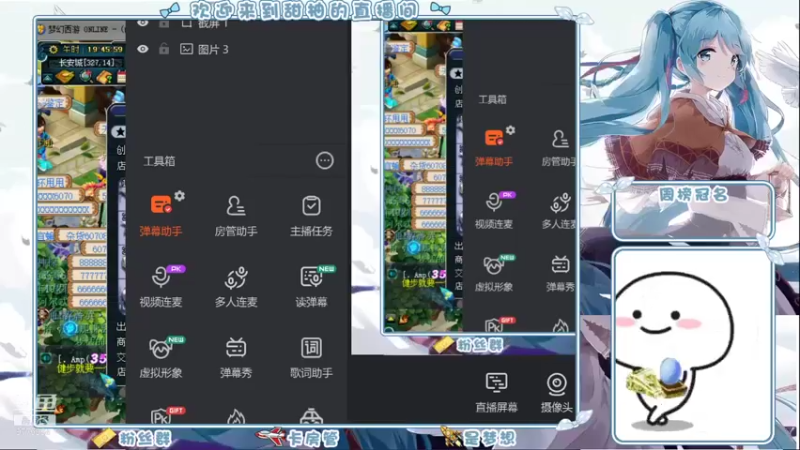Start 视频连麦 in the small mirrored toolbox
Image resolution: width=800 pixels, height=450 pixels.
(x=494, y=210)
